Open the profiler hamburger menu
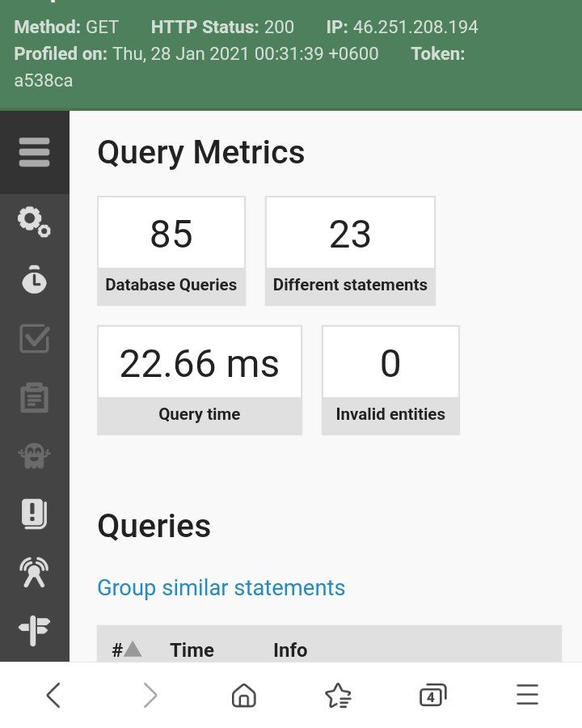The height and width of the screenshot is (728, 582). (x=34, y=152)
